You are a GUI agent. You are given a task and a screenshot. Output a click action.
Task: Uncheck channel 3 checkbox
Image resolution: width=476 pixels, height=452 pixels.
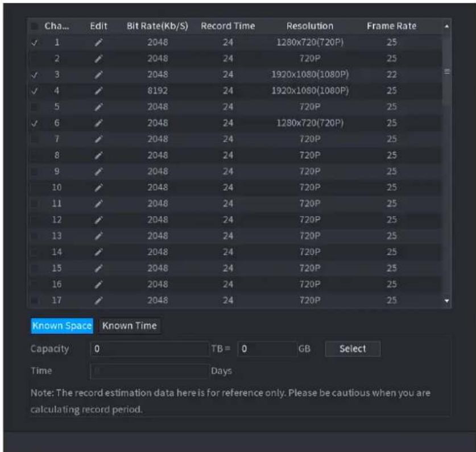tap(35, 74)
